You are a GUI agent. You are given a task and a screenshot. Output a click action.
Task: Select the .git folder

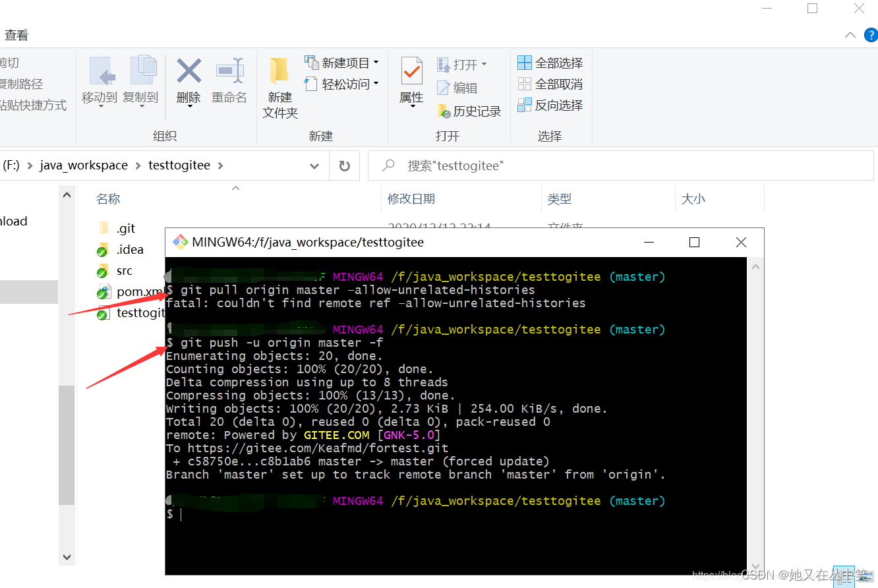[x=116, y=228]
